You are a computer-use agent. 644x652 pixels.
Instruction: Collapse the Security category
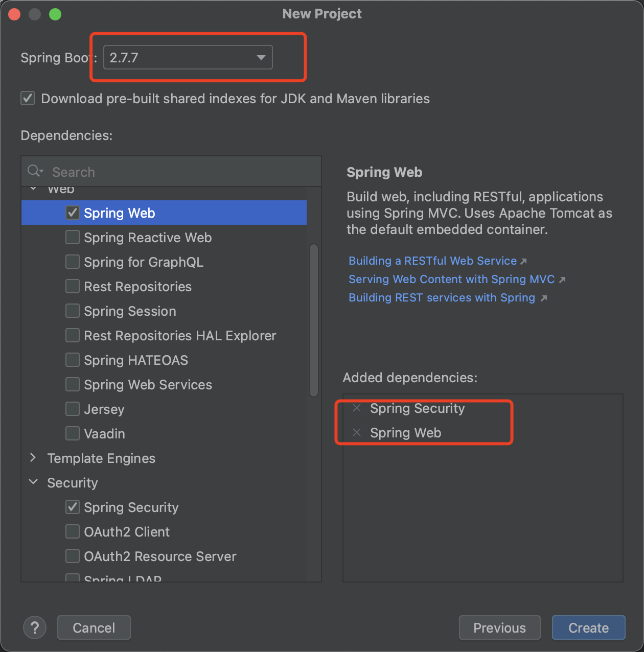[x=33, y=482]
